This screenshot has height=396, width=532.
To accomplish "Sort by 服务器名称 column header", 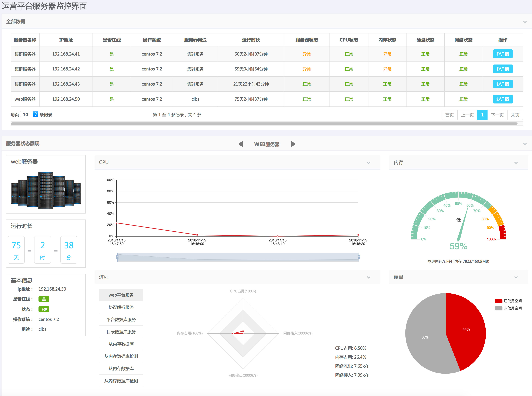I will pyautogui.click(x=25, y=40).
